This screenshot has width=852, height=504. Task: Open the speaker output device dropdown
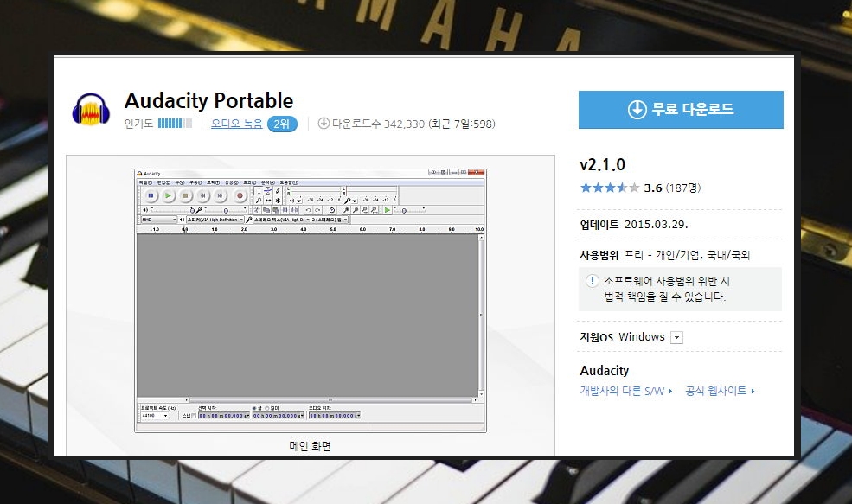[215, 220]
